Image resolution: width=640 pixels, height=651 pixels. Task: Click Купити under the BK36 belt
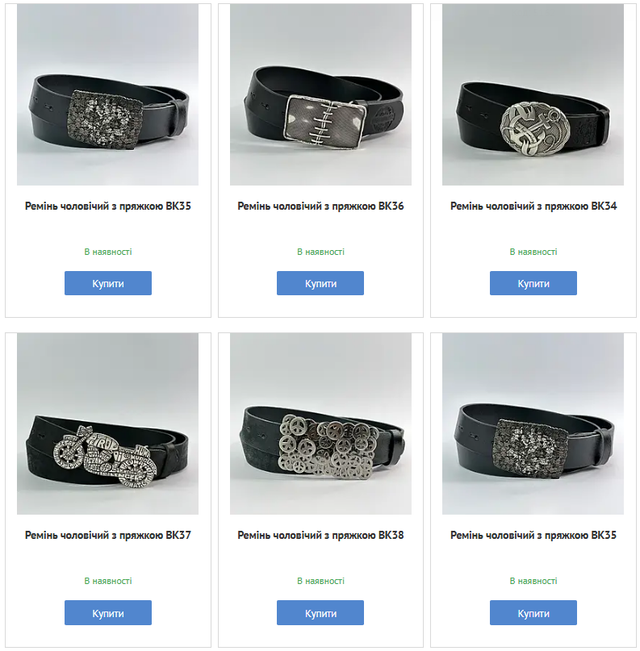click(320, 283)
